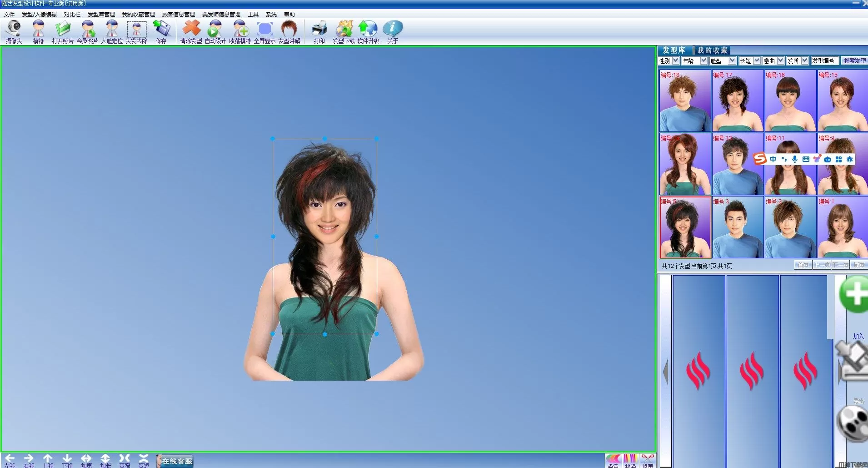
Task: Expand the 卷曲 curl dropdown
Action: tap(780, 60)
